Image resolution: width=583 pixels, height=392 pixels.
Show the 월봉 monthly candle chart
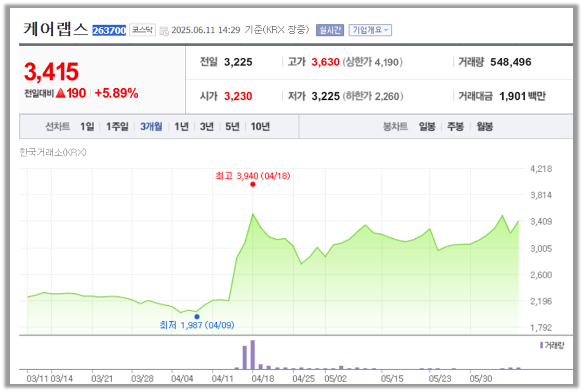pos(484,127)
